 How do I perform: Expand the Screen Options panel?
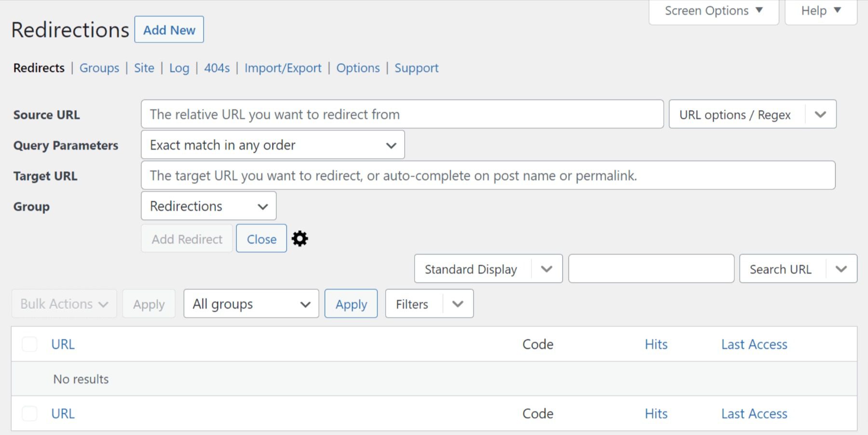click(x=713, y=11)
